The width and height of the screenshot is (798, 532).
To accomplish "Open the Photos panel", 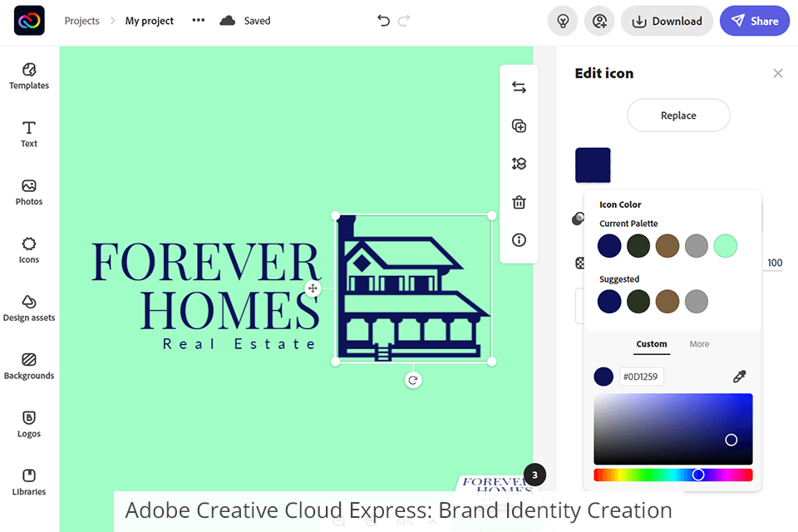I will (29, 193).
